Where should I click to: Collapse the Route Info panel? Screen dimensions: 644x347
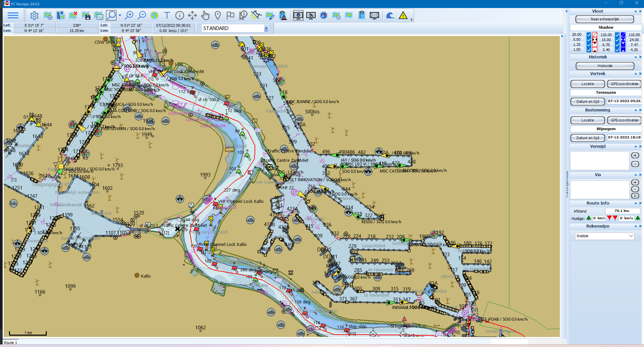[x=636, y=203]
